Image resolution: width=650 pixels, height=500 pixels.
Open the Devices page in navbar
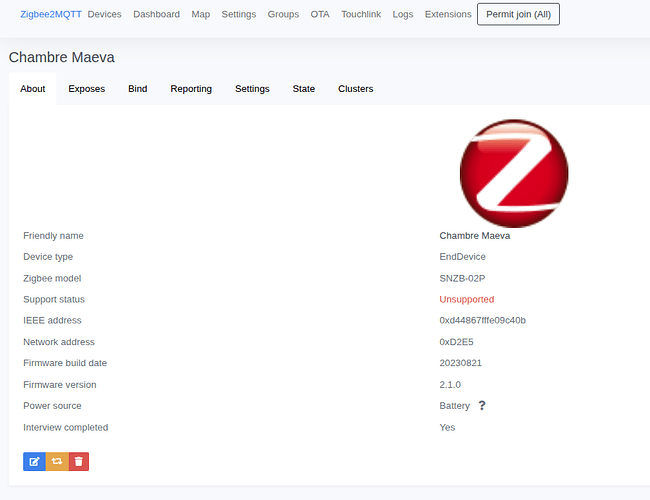click(104, 14)
